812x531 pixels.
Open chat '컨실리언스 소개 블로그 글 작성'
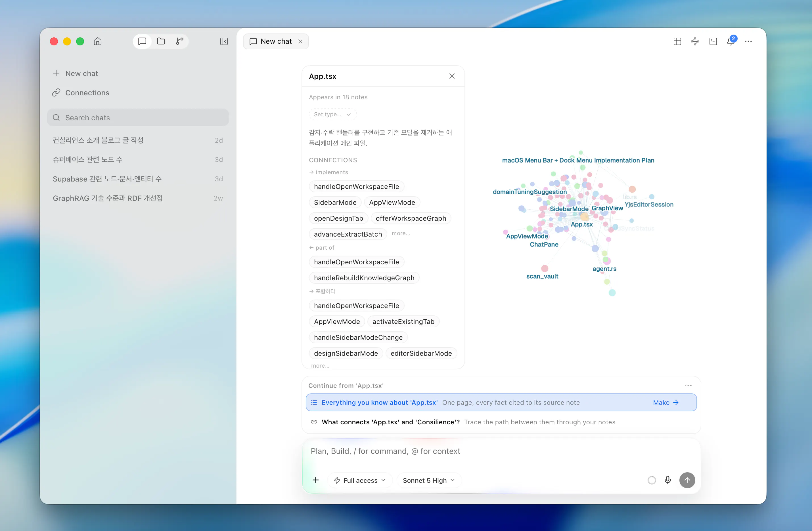138,140
